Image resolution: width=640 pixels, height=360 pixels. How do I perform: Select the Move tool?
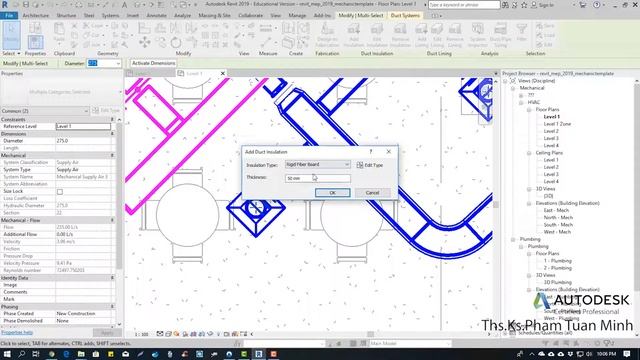(144, 42)
